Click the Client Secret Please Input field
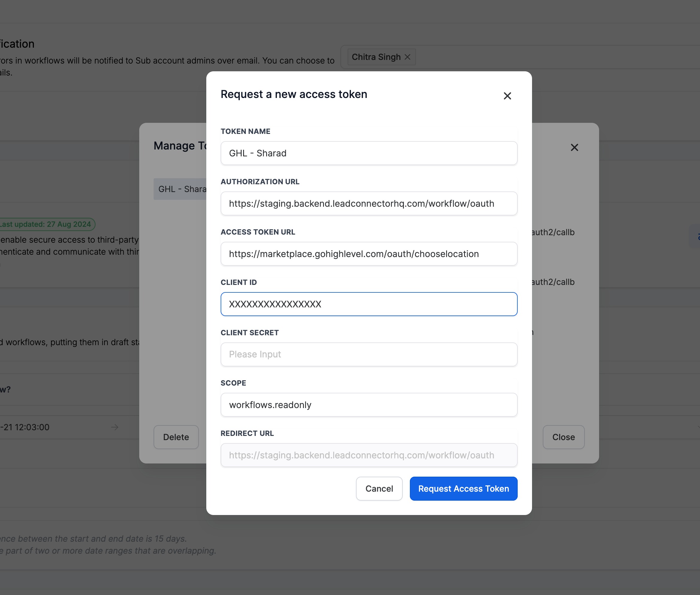Image resolution: width=700 pixels, height=595 pixels. (x=369, y=354)
